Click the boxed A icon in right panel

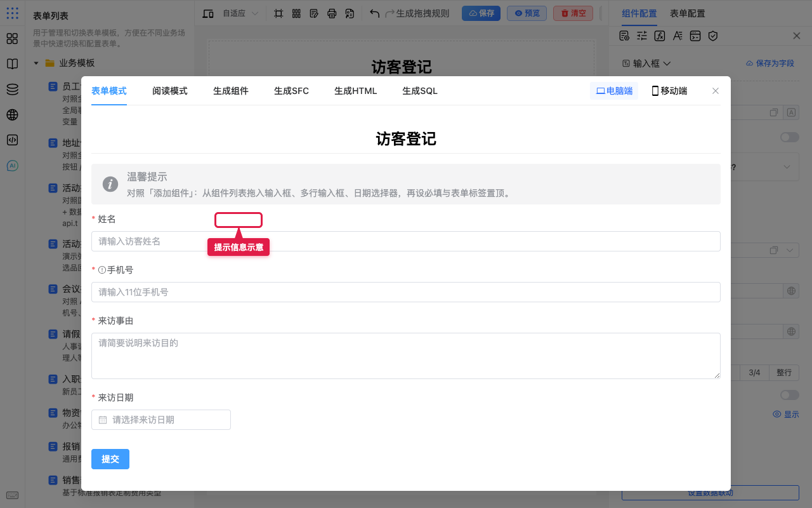pos(791,112)
